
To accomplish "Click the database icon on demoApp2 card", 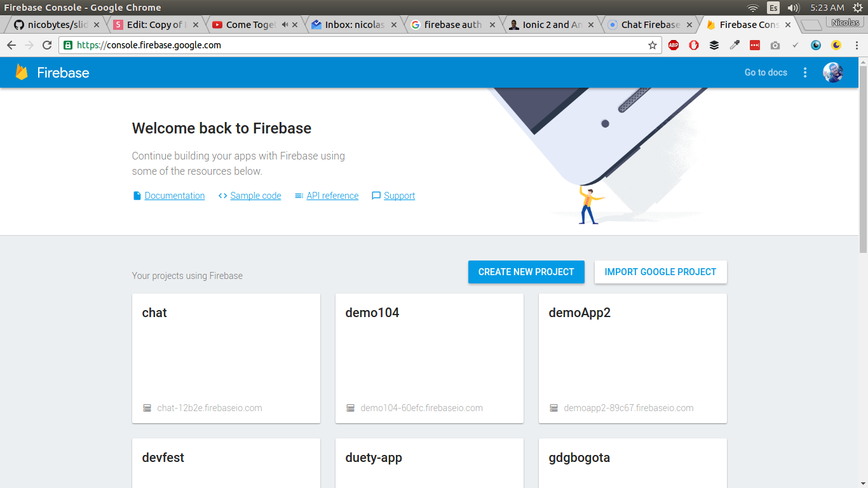I will point(553,408).
